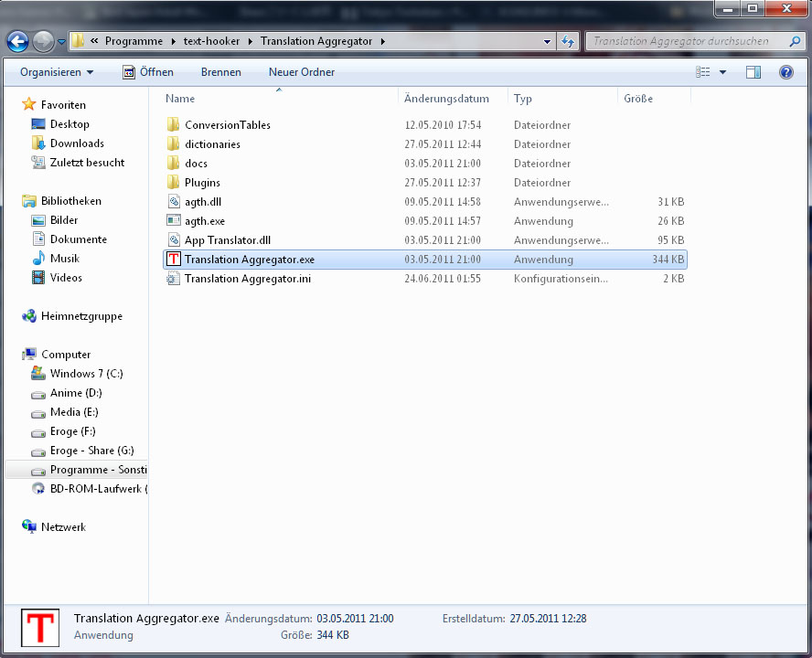Click Brennen in the toolbar
The width and height of the screenshot is (812, 658).
(x=221, y=72)
